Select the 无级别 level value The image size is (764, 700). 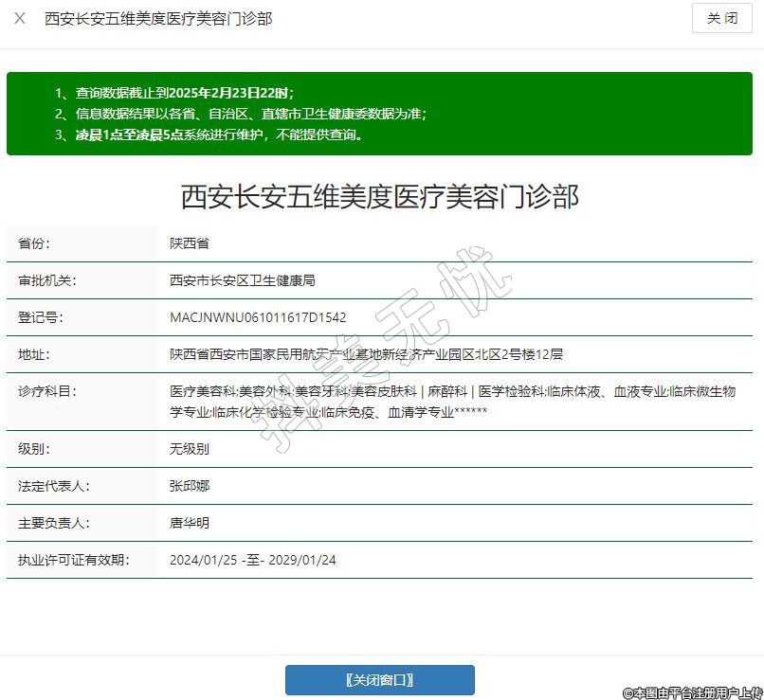pyautogui.click(x=190, y=449)
